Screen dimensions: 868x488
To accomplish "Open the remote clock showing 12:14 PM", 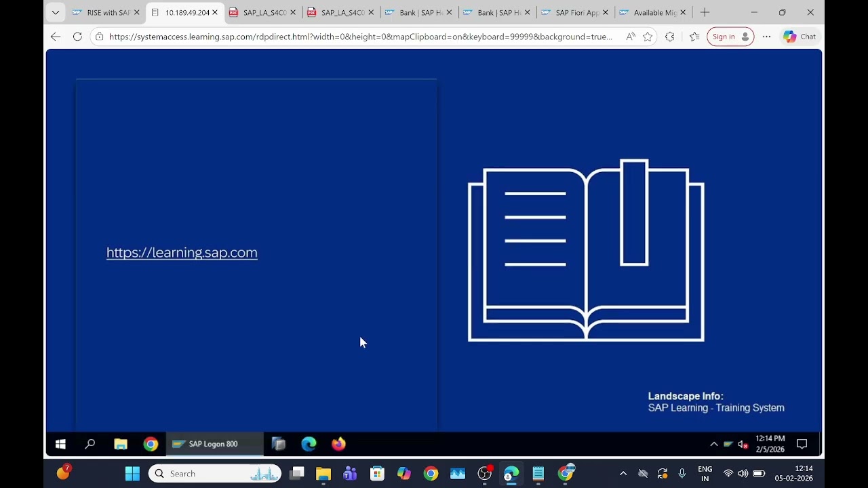I will [770, 444].
